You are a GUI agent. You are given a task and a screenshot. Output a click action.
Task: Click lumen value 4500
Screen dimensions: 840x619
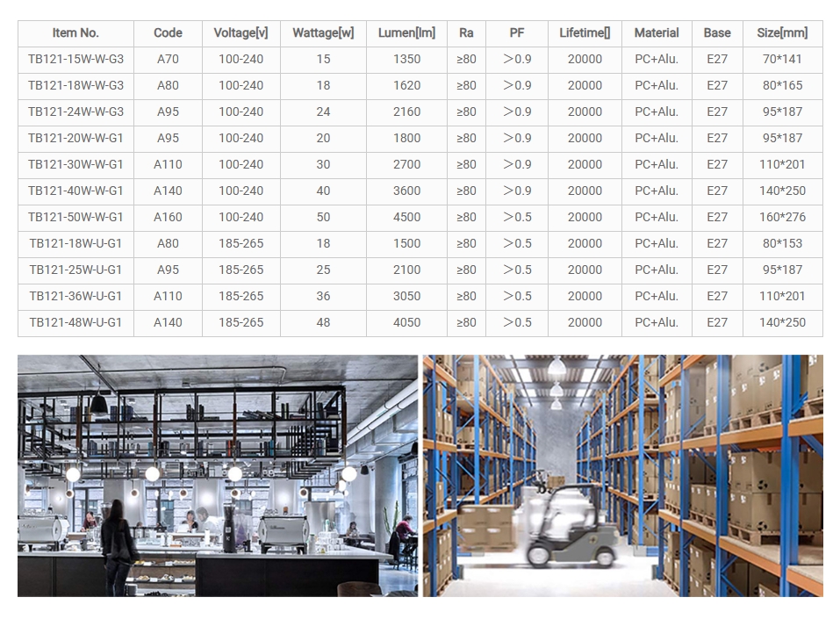[406, 217]
